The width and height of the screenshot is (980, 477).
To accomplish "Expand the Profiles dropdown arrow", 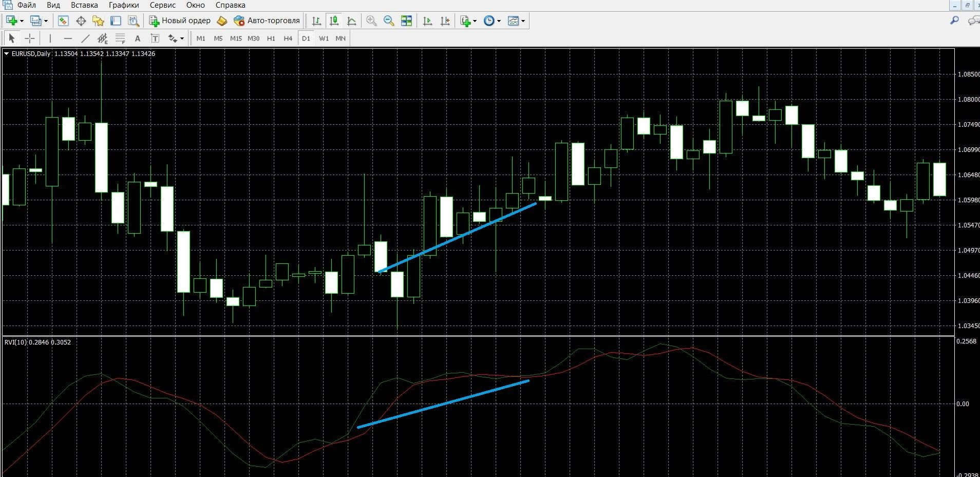I will coord(46,21).
